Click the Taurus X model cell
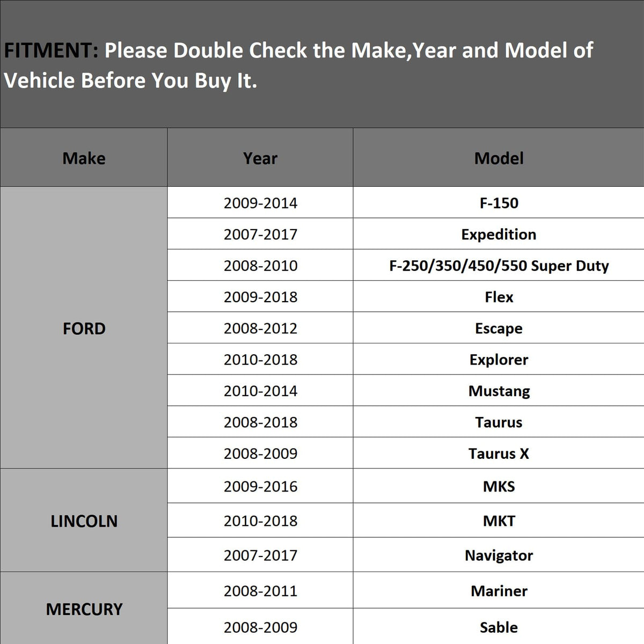644x644 pixels. [x=499, y=453]
